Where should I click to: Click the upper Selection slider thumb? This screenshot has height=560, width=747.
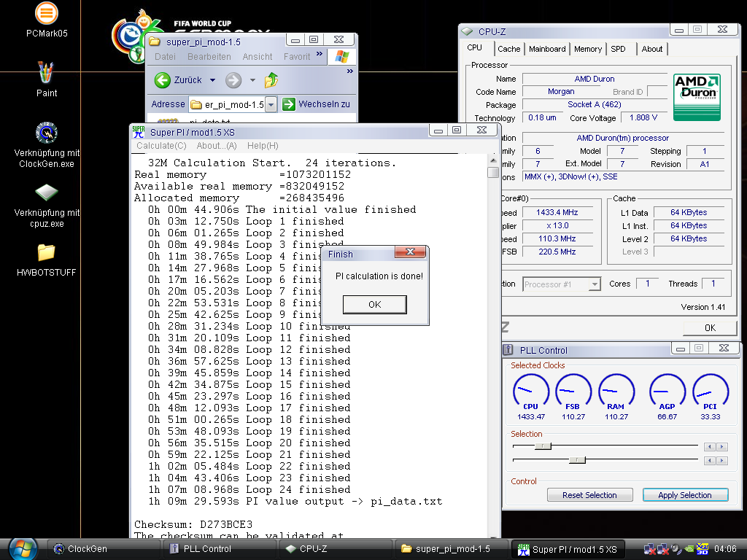tap(543, 446)
